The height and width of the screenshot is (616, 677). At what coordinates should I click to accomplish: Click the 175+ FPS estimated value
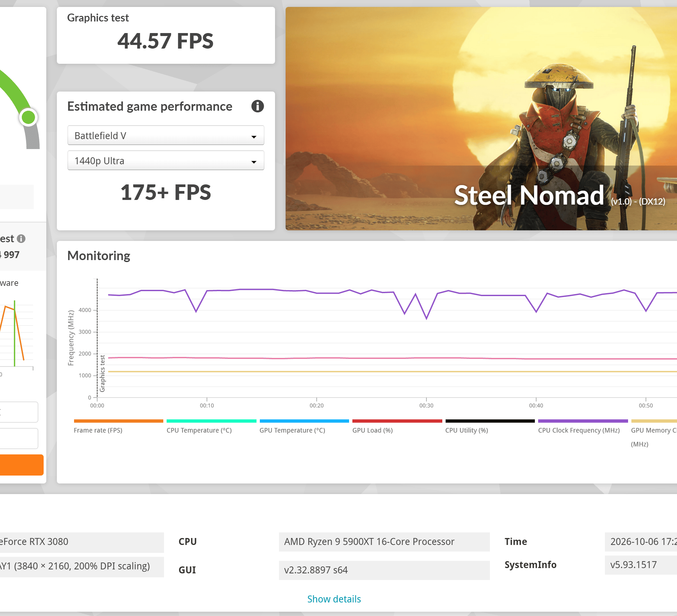point(166,192)
